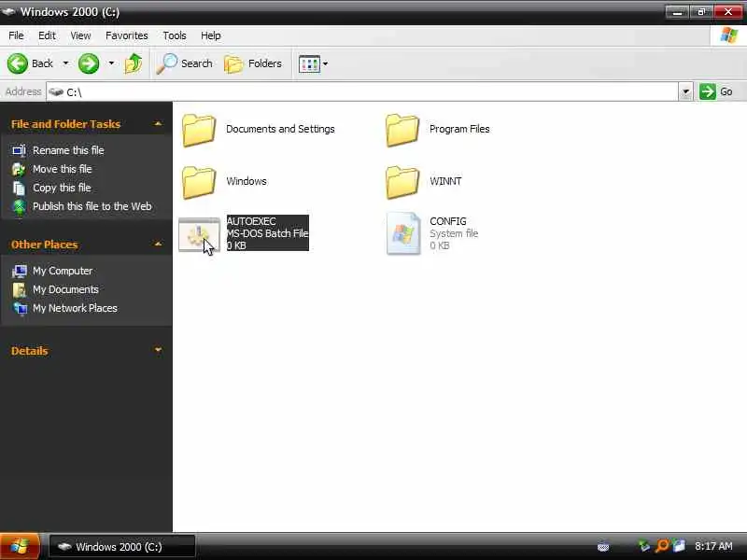This screenshot has width=747, height=560.
Task: Collapse the Other Places panel
Action: coord(158,245)
